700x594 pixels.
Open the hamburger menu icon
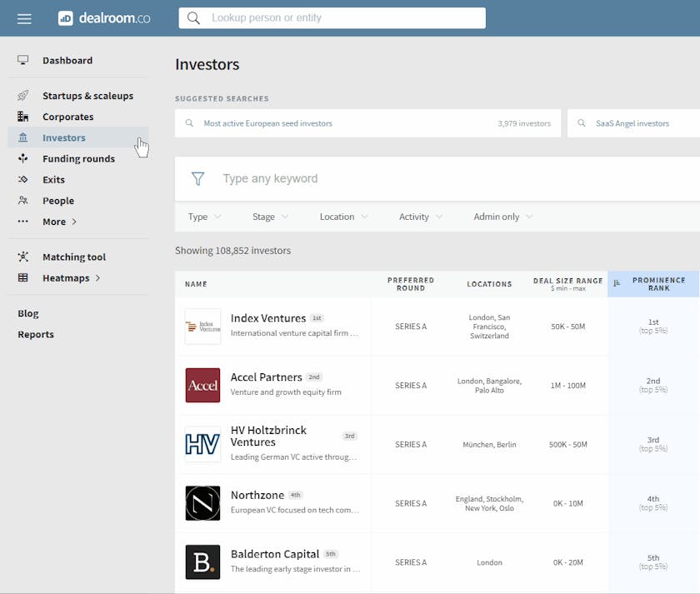point(24,18)
